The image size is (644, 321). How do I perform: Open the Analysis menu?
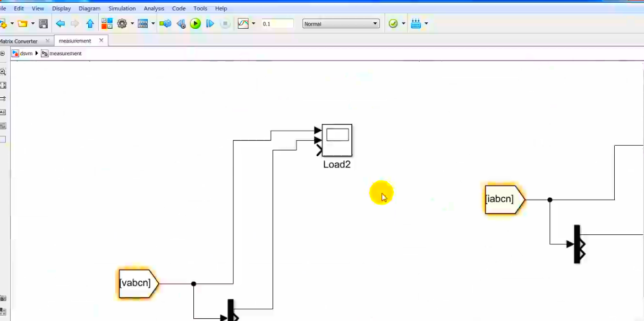pos(154,9)
